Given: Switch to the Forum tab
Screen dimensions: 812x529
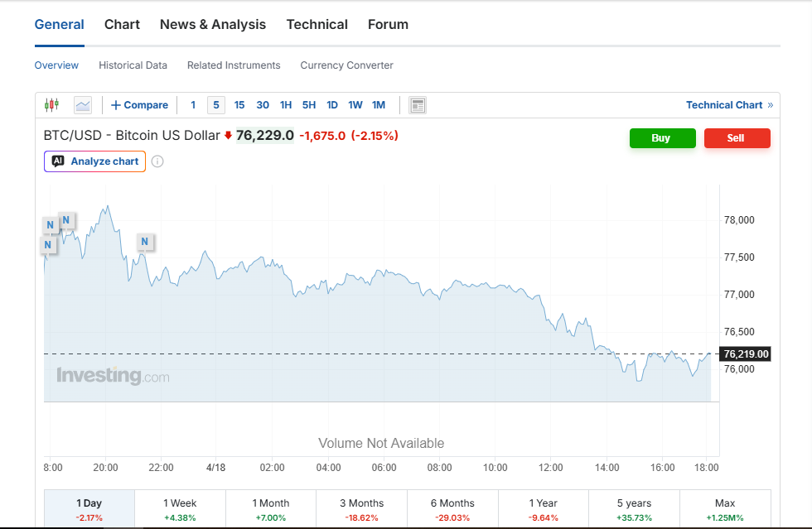Looking at the screenshot, I should click(388, 25).
